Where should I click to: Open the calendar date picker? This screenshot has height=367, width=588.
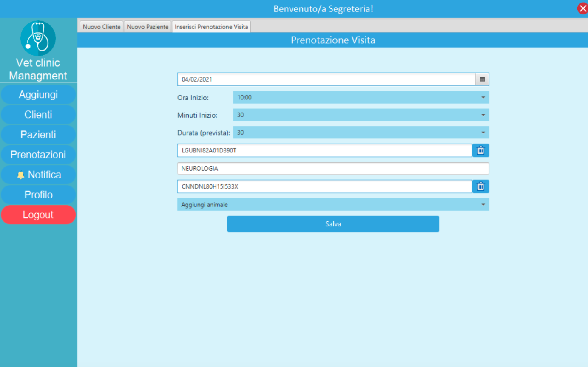[481, 79]
